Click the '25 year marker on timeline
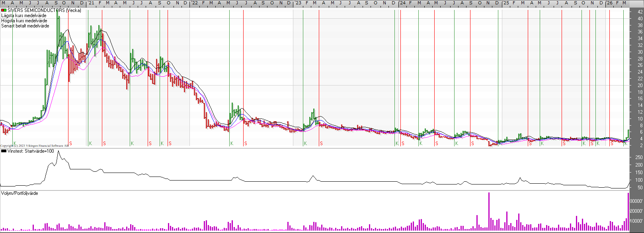Viewport: 644px width, 233px height. 505,3
